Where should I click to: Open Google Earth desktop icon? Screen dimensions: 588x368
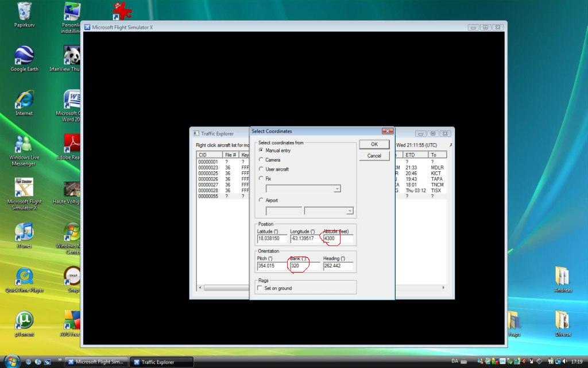24,56
